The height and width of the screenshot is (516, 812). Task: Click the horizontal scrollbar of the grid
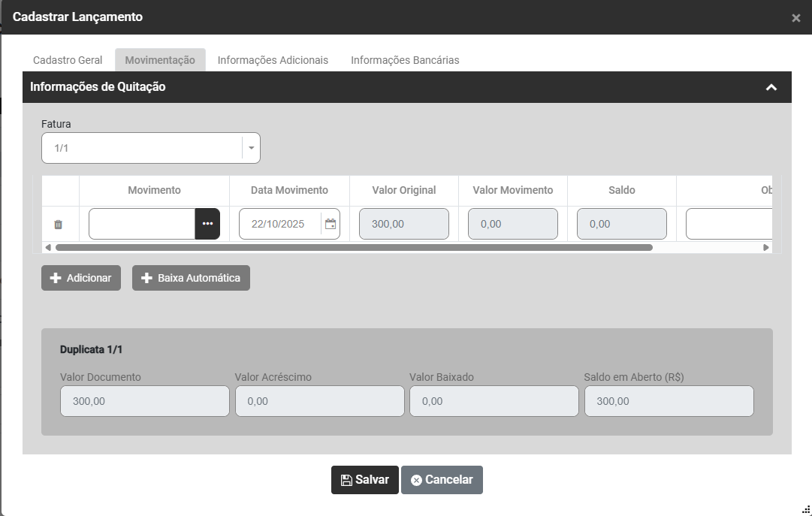353,247
